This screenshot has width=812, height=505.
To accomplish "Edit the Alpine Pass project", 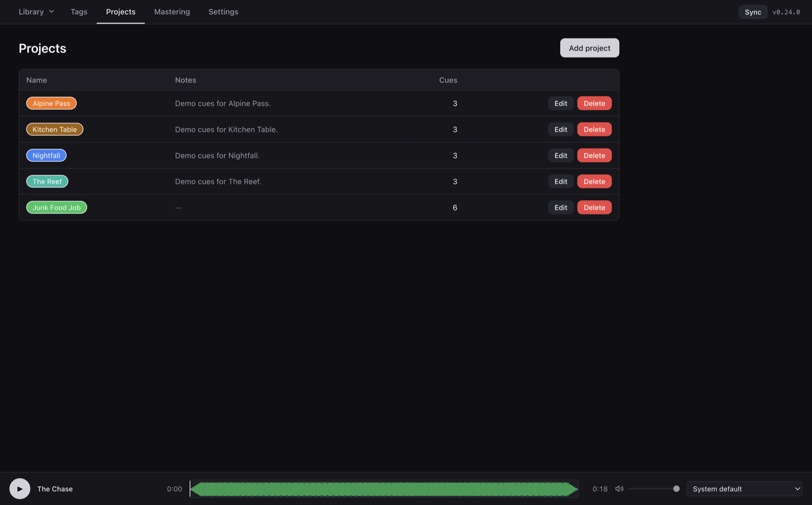I will [561, 103].
